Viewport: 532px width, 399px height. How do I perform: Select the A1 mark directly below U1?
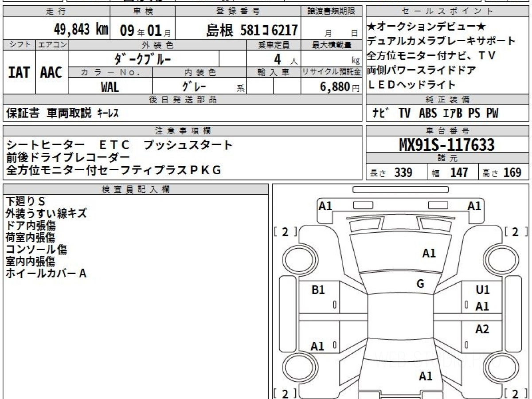pos(482,306)
